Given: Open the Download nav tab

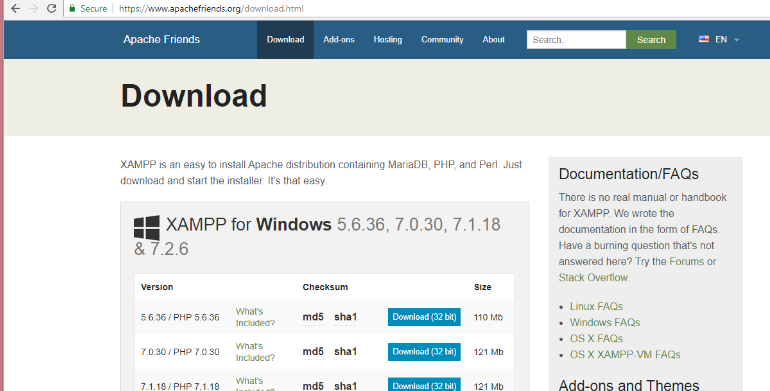Looking at the screenshot, I should (x=285, y=39).
